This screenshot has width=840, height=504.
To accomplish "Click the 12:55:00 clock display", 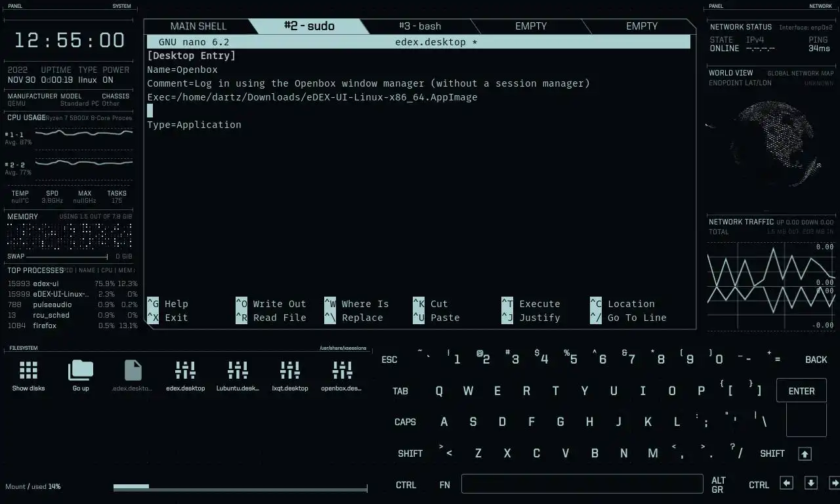I will (70, 40).
